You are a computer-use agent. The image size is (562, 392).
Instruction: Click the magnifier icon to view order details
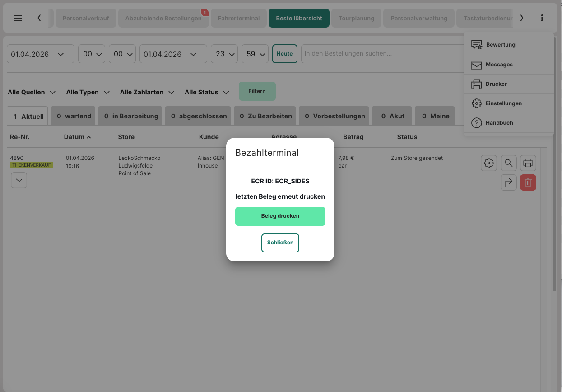click(508, 163)
